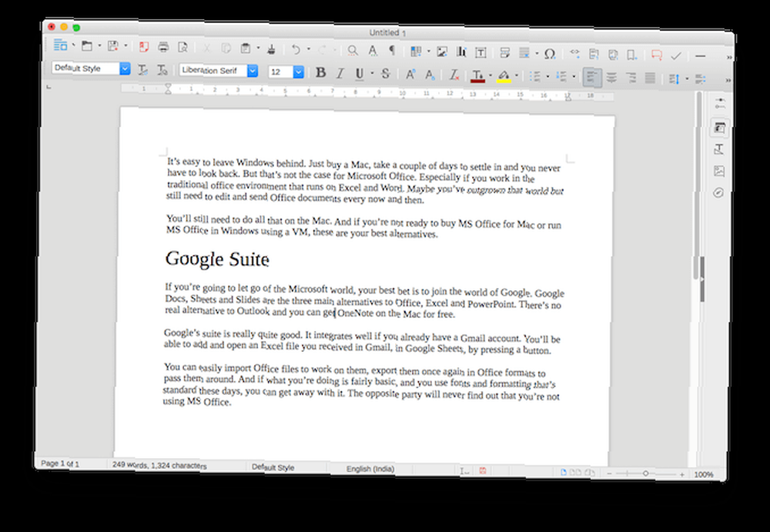Click the word count in status bar
Image resolution: width=770 pixels, height=532 pixels.
tap(159, 465)
